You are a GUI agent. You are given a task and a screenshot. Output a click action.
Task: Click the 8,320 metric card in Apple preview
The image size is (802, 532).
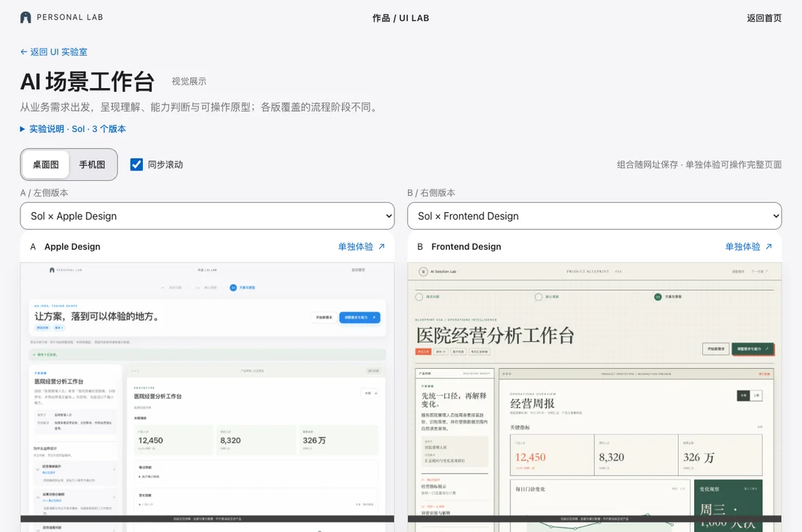(256, 439)
